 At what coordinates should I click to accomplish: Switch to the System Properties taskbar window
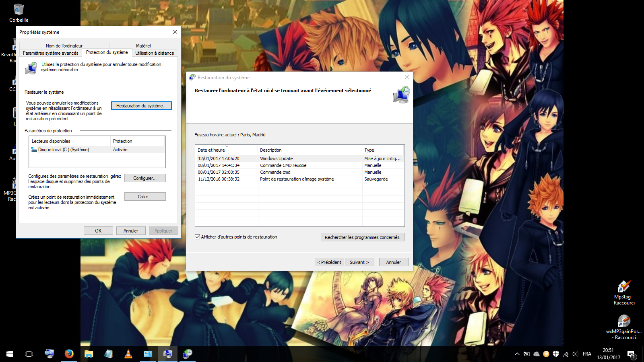[x=167, y=354]
